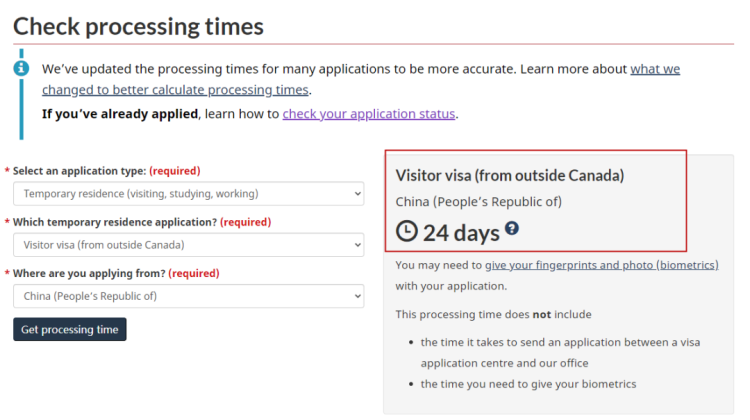Image resolution: width=750 pixels, height=420 pixels.
Task: Click the arrow on the China country selector
Action: tap(357, 296)
